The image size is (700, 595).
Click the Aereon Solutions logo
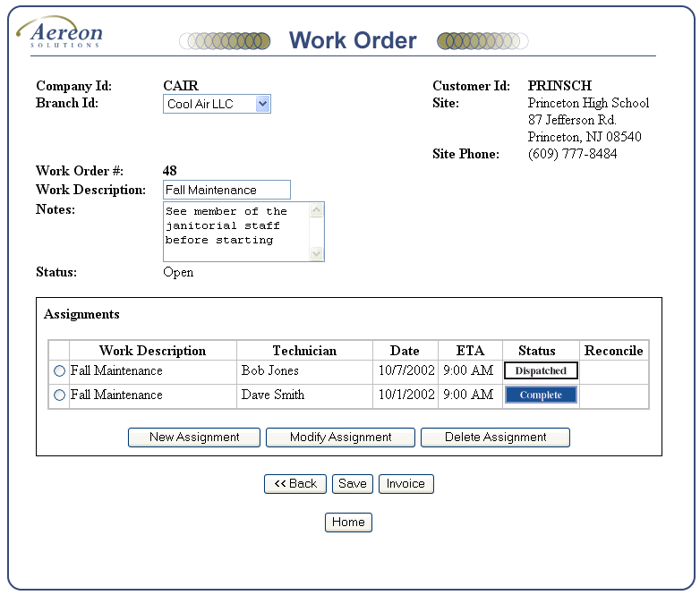(60, 33)
